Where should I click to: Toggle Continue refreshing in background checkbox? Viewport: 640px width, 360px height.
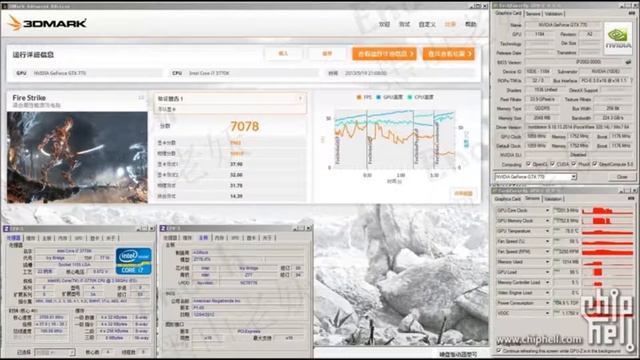499,350
